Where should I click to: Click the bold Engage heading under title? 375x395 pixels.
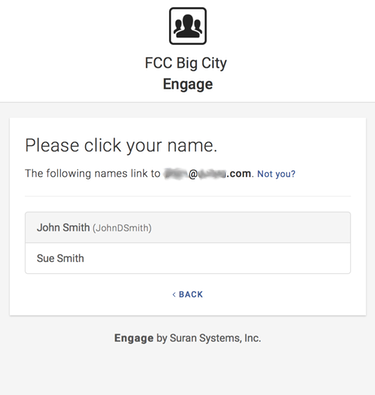188,84
